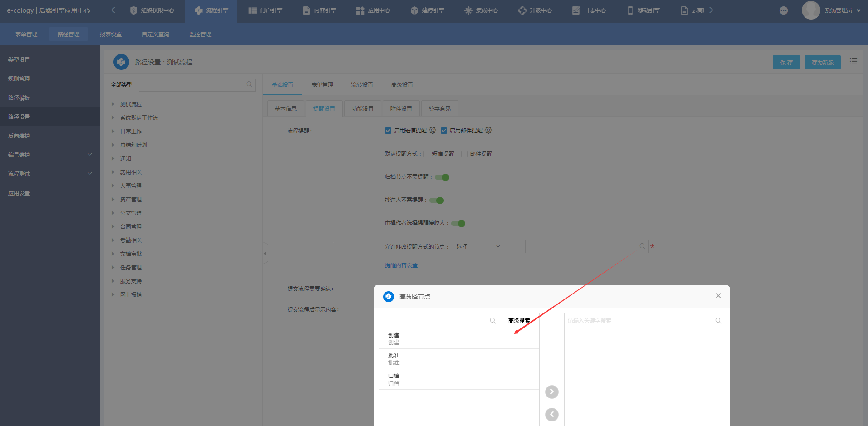Image resolution: width=868 pixels, height=426 pixels.
Task: Switch to the 流转设置 tab
Action: pos(362,85)
